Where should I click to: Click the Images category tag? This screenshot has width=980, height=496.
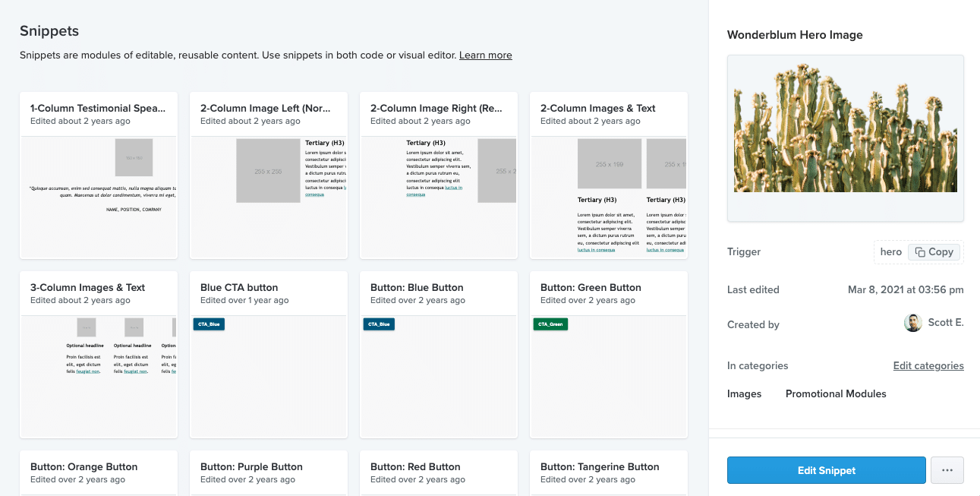744,393
